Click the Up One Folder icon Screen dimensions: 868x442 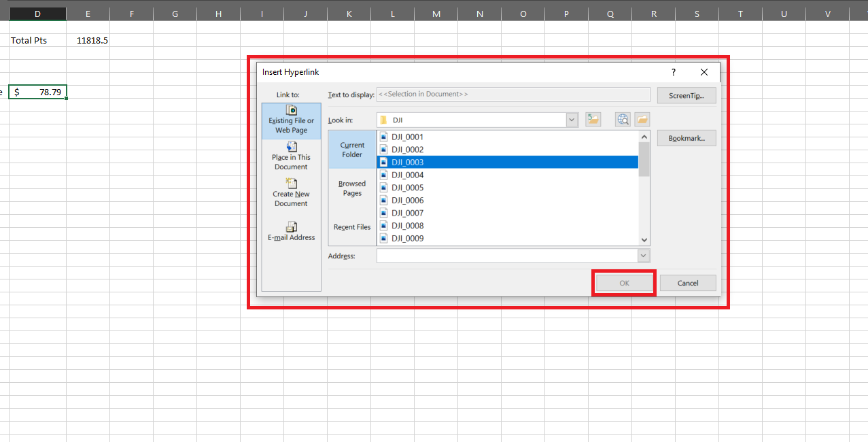click(593, 120)
